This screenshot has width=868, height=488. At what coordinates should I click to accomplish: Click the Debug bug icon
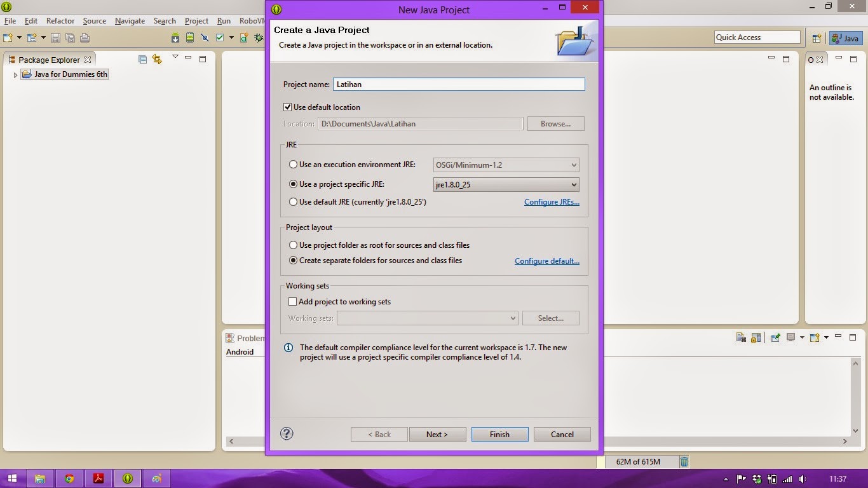click(258, 37)
